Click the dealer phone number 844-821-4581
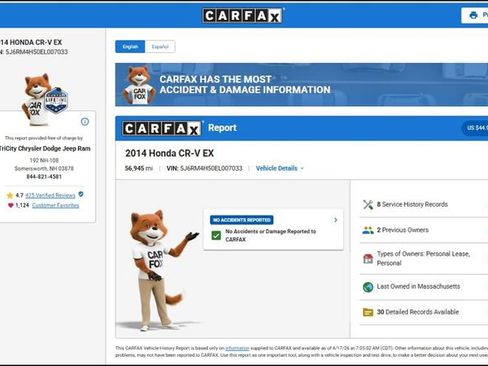 tap(44, 177)
